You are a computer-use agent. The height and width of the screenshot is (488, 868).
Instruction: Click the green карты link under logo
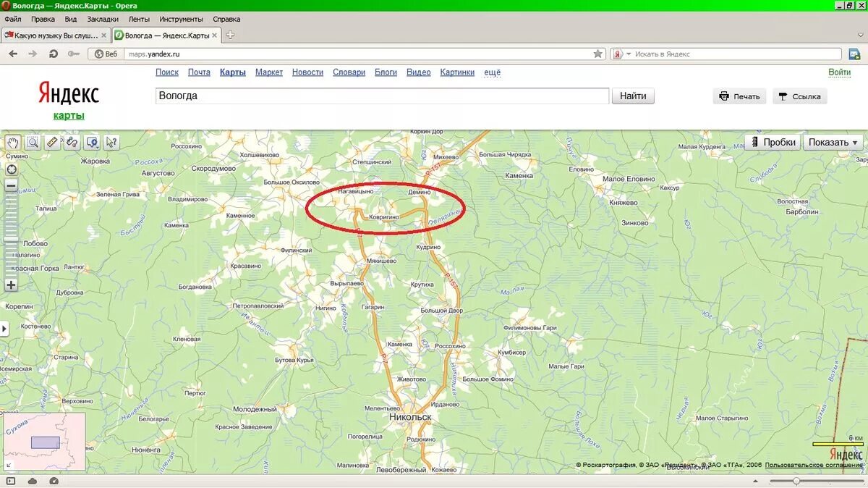click(69, 116)
